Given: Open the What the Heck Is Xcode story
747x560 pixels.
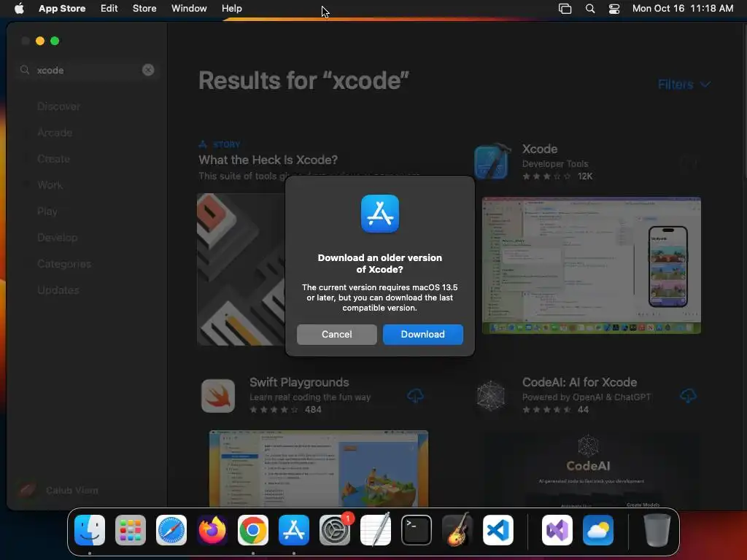Looking at the screenshot, I should [268, 160].
